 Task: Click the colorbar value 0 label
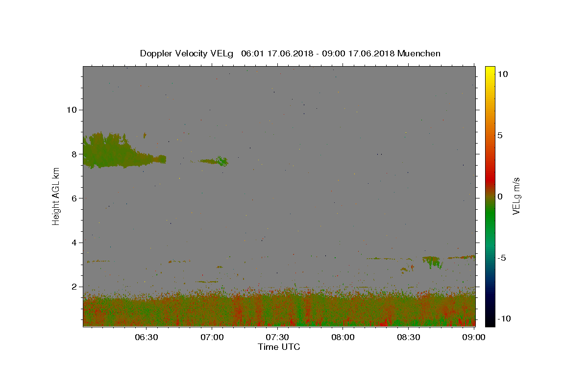pos(500,196)
